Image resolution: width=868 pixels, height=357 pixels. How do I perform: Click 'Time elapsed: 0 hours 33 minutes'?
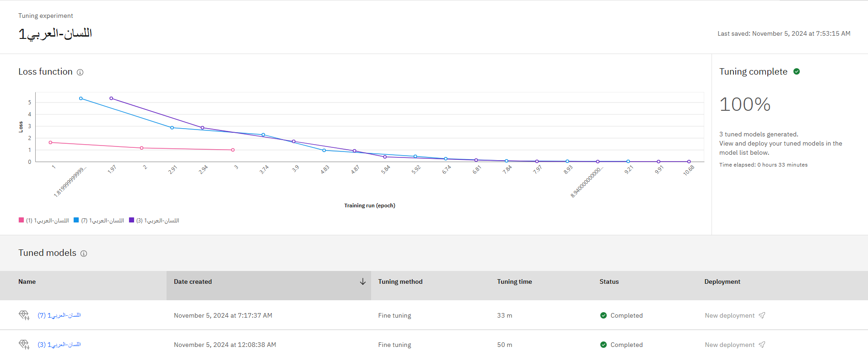click(x=763, y=165)
